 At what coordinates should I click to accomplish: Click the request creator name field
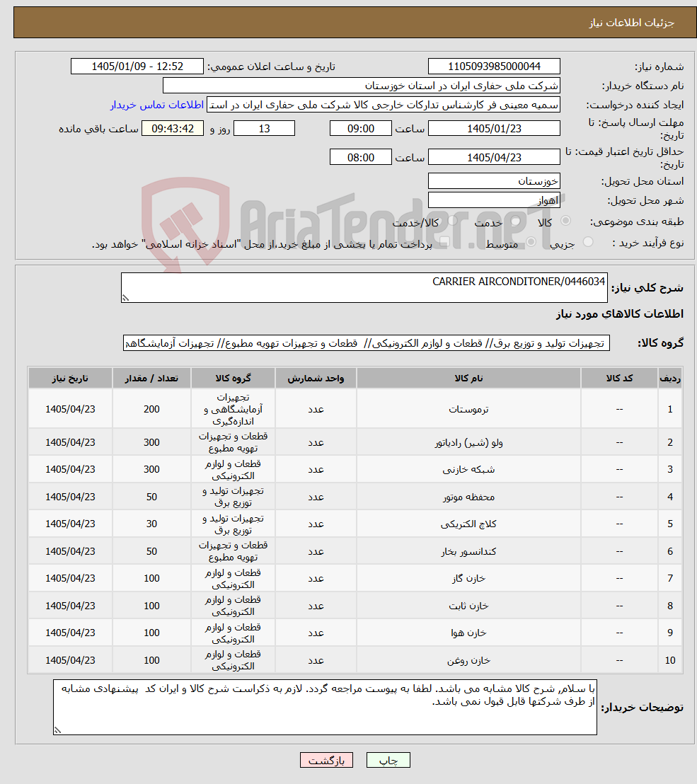383,105
